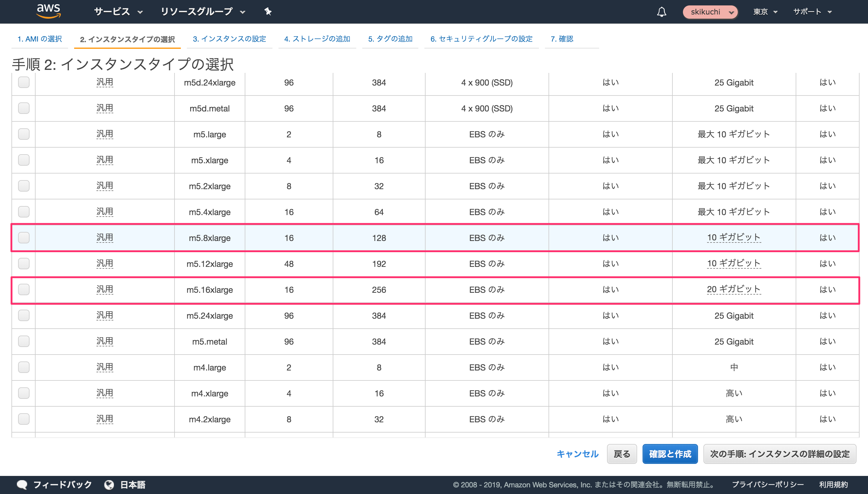Click the m5.16xlarge type cell
This screenshot has width=868, height=494.
tap(209, 290)
